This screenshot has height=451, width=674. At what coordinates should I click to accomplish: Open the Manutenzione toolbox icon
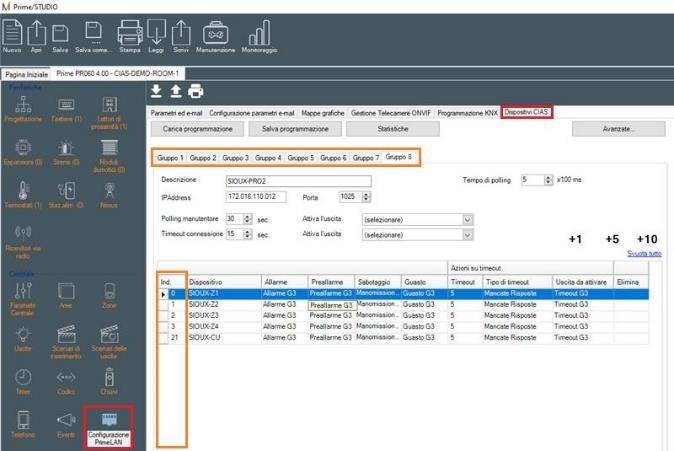215,33
